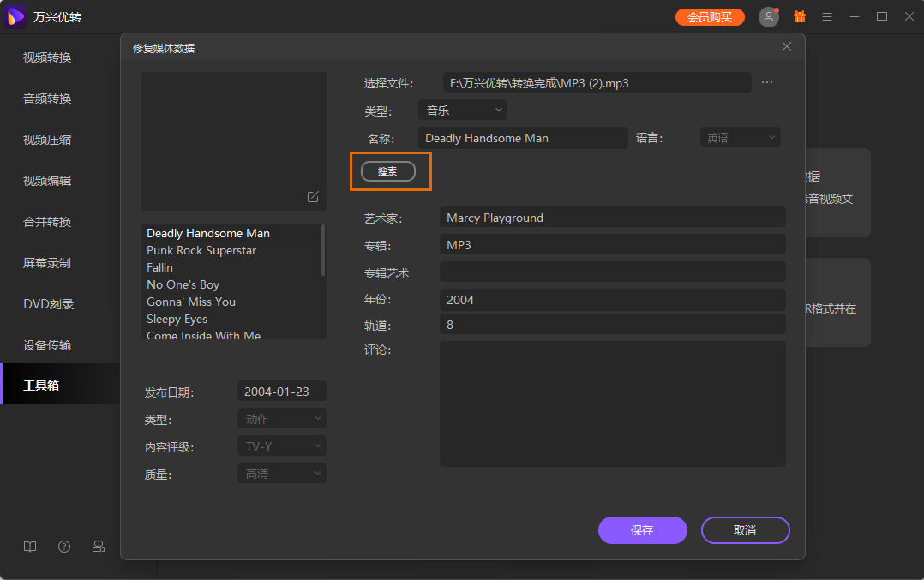Click the 万兴优转 app logo
The image size is (924, 580).
pos(15,16)
